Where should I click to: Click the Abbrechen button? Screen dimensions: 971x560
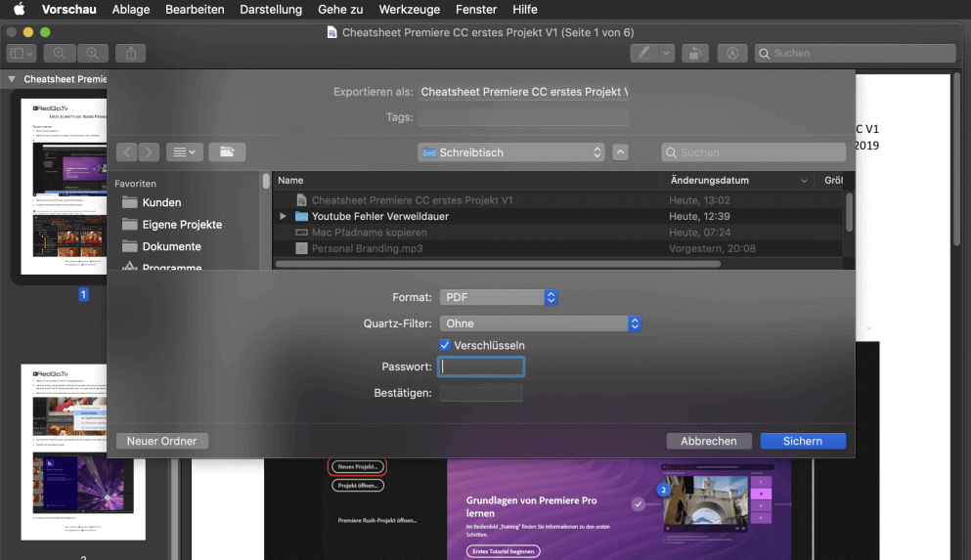(x=708, y=441)
